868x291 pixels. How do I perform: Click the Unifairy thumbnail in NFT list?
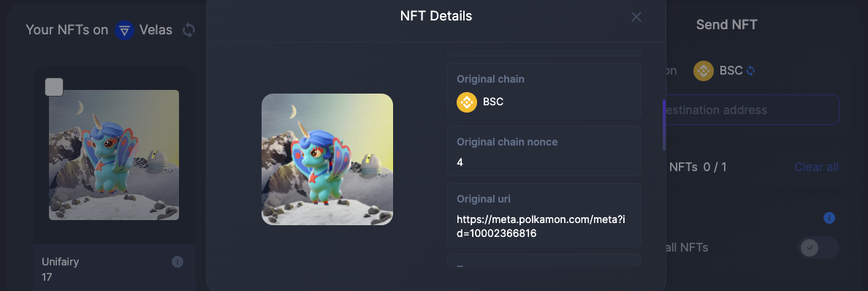114,155
